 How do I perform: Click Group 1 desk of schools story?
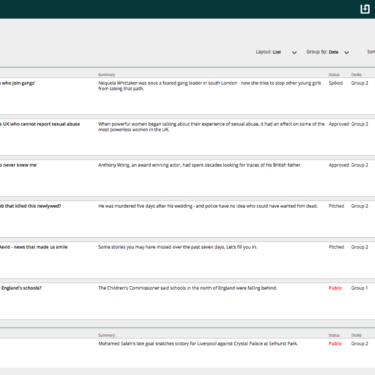[360, 288]
